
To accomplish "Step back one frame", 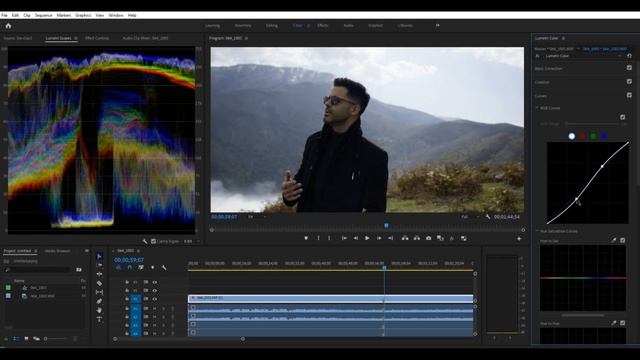I will (x=356, y=238).
